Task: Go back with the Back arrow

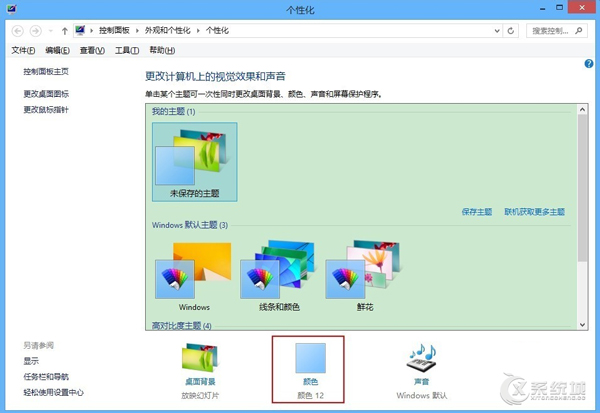Action: pyautogui.click(x=18, y=31)
